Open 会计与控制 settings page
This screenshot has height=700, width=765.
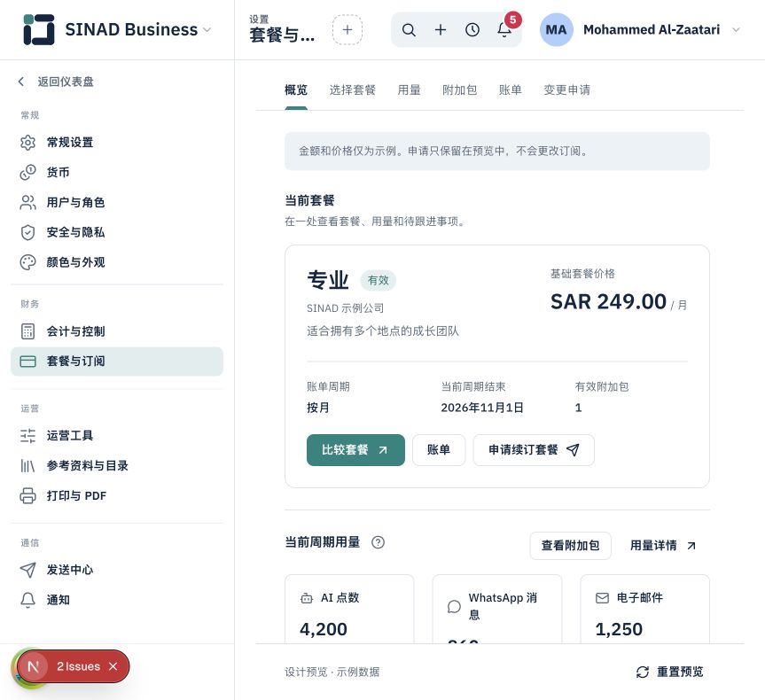(x=117, y=331)
